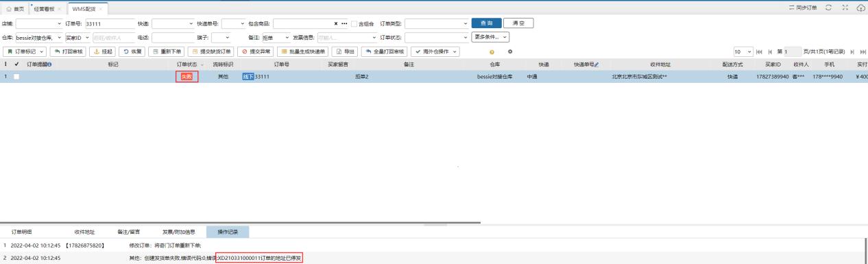Tick the checkbox for order 33111 row
The image size is (868, 264).
click(16, 77)
